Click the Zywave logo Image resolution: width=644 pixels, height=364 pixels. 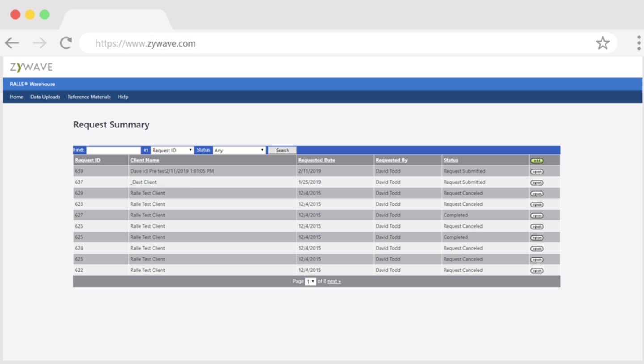pyautogui.click(x=31, y=67)
